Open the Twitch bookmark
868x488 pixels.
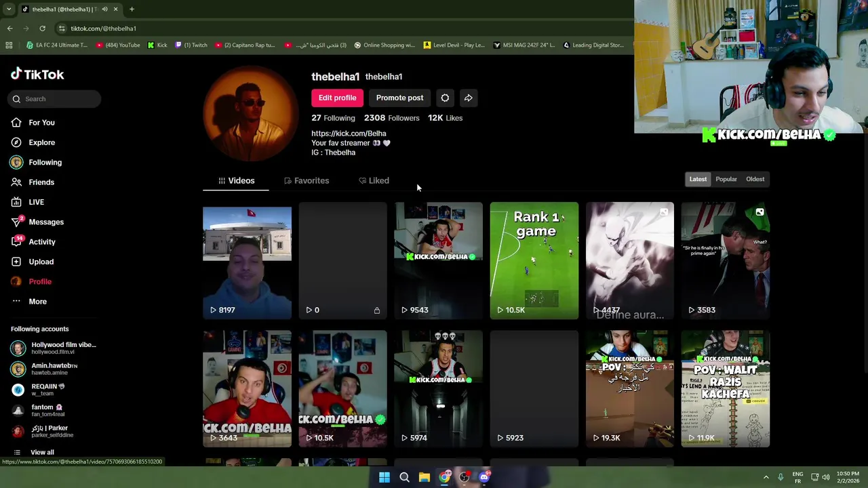tap(191, 45)
